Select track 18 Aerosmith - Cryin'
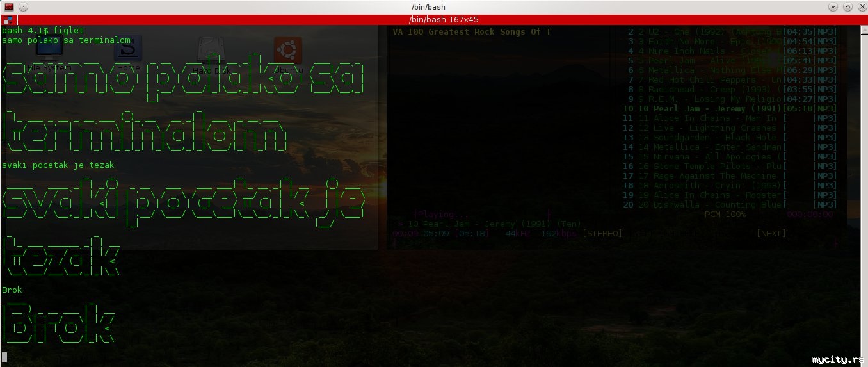Screen dimensions: 868x367 tap(728, 185)
